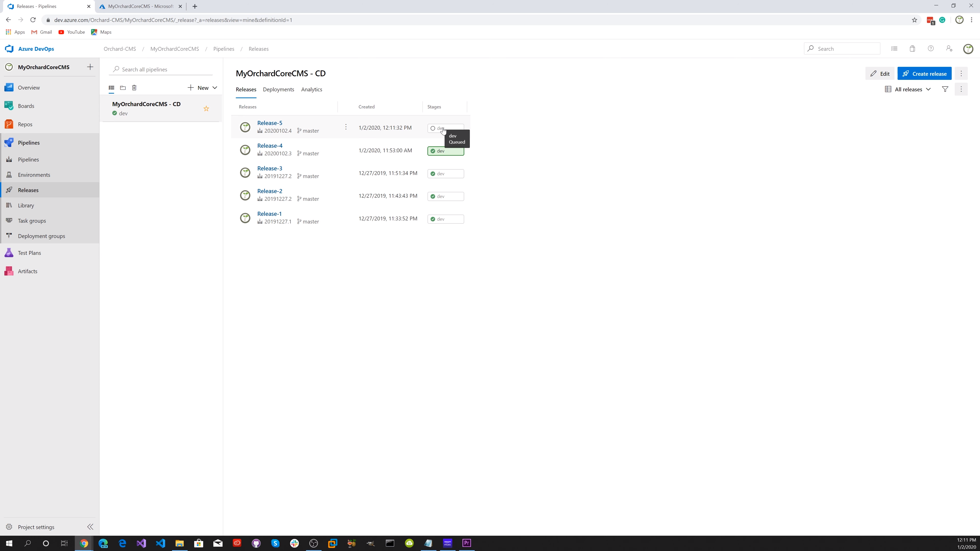Viewport: 980px width, 551px height.
Task: Open the Release-2 link
Action: (270, 191)
